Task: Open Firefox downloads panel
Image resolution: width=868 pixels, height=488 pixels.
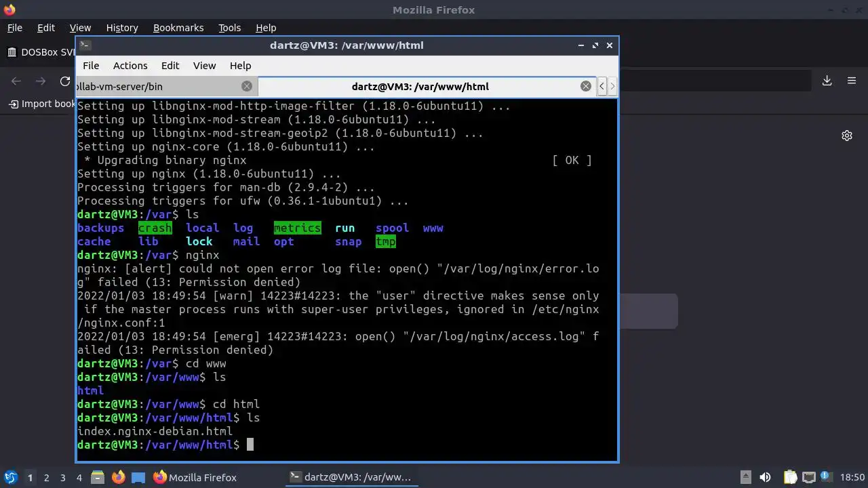Action: (x=827, y=81)
